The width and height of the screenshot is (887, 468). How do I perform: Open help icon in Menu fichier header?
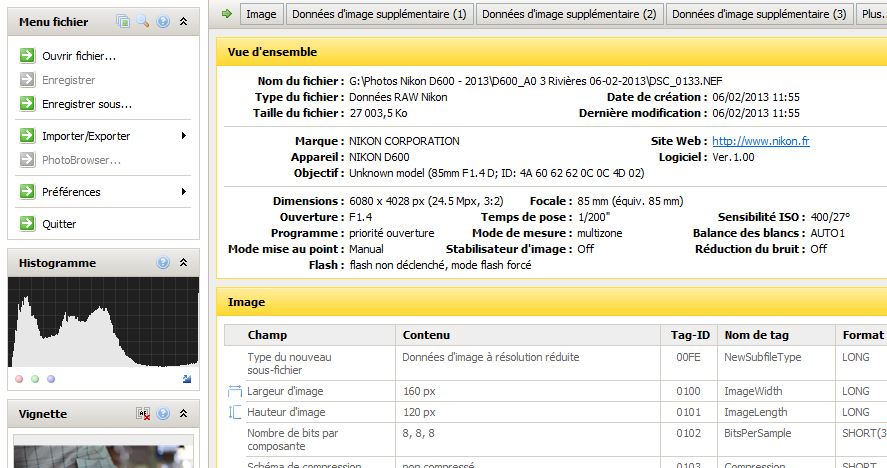[163, 22]
